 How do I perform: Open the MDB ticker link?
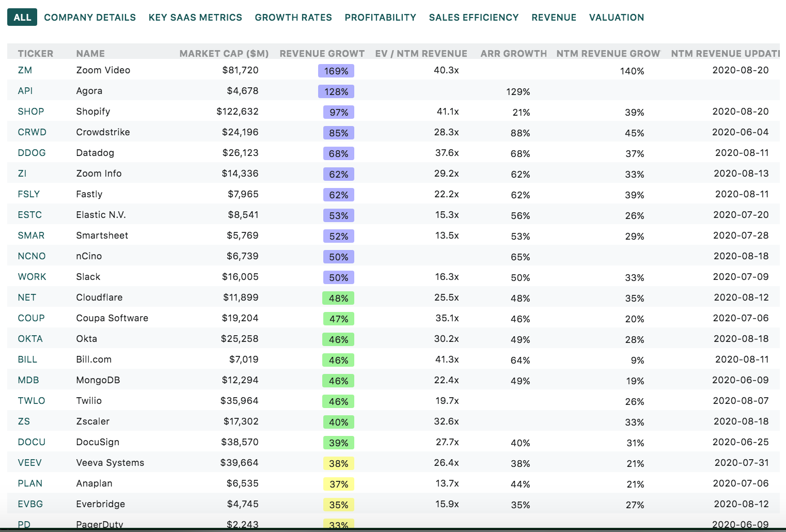[28, 380]
